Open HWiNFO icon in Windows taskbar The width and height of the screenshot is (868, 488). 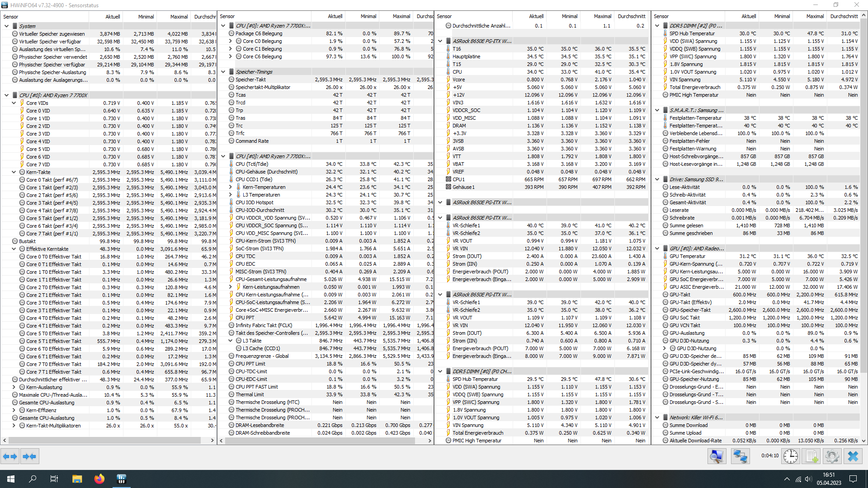coord(121,479)
